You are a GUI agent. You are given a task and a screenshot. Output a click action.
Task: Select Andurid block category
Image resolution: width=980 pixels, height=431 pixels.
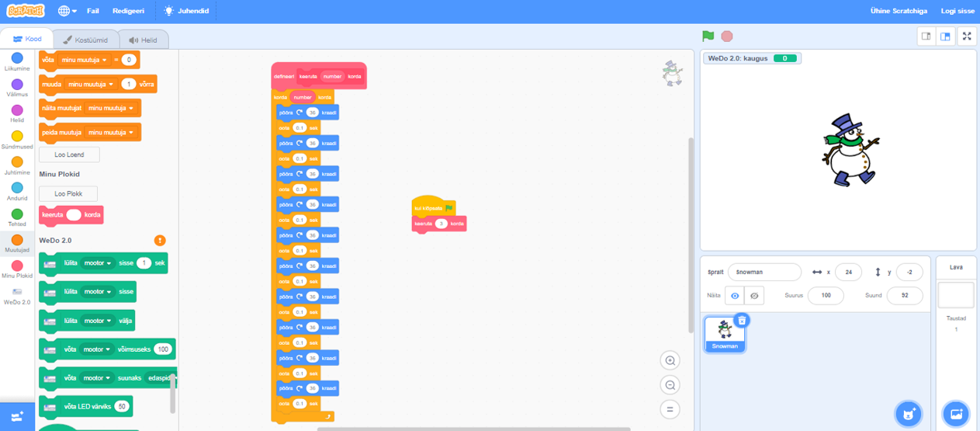click(17, 192)
